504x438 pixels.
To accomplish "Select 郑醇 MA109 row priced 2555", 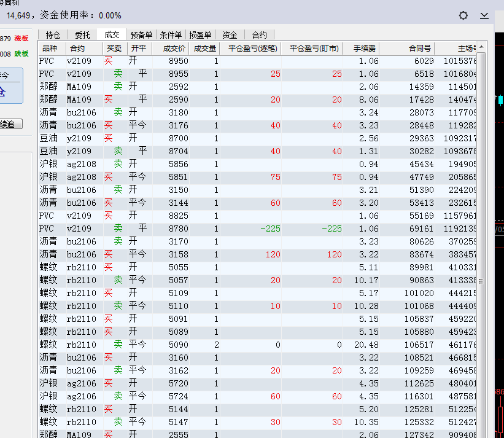I will point(257,434).
